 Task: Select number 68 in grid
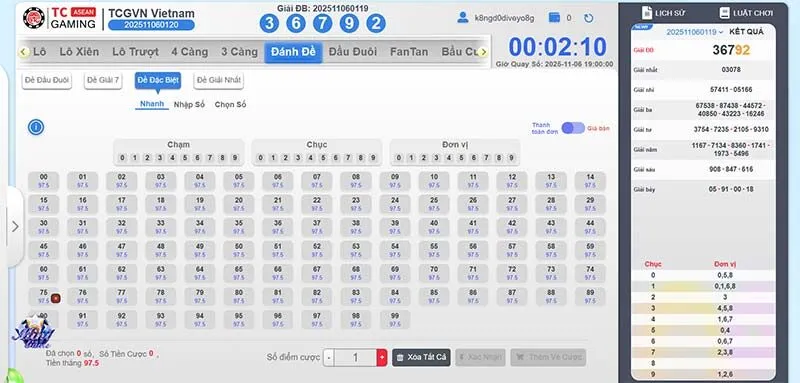tap(356, 273)
